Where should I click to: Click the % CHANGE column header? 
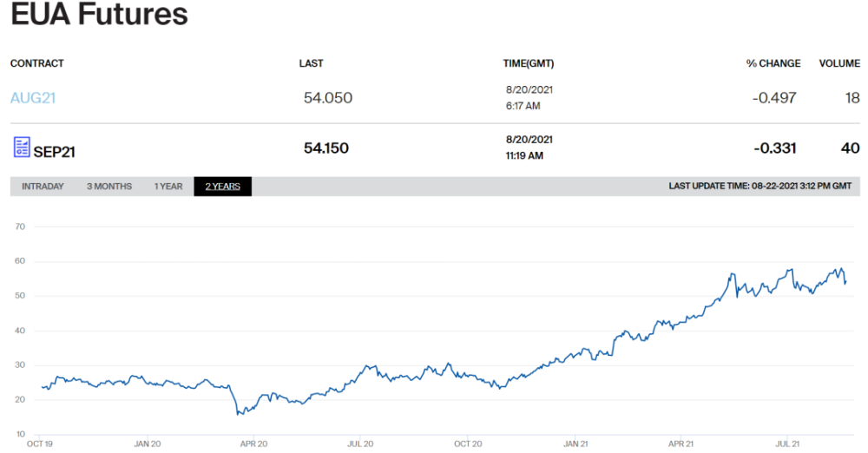[x=773, y=63]
